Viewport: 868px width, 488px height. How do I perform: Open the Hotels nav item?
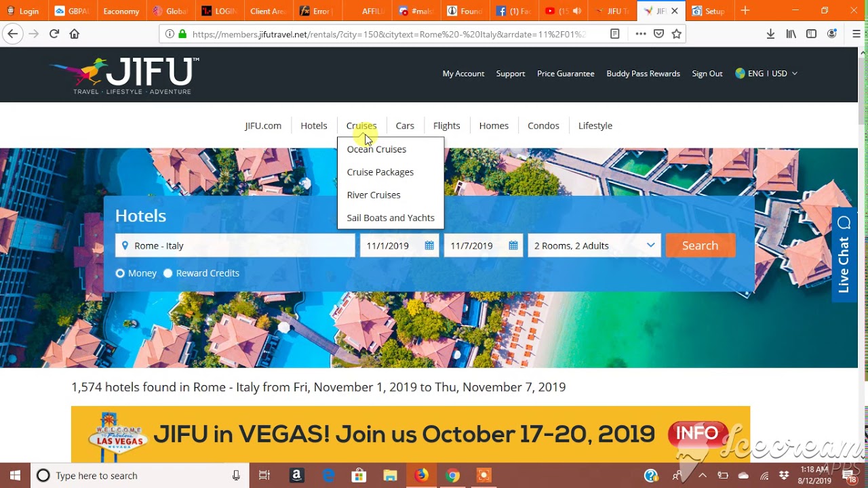point(314,125)
